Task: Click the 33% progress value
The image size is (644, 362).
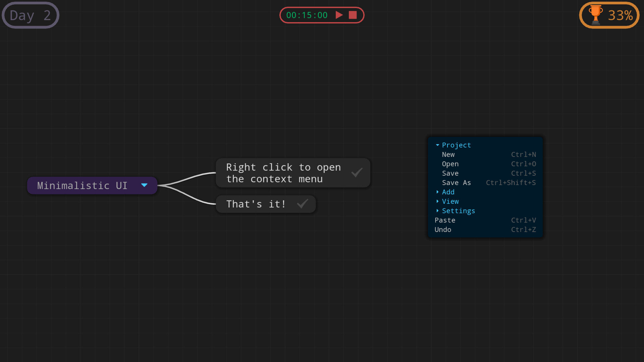Action: click(620, 15)
